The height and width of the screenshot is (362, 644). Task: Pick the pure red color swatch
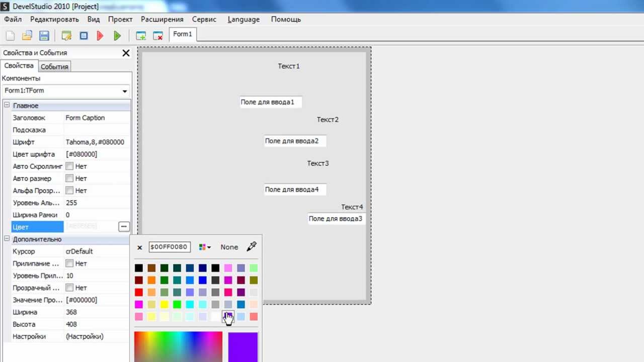tap(139, 292)
